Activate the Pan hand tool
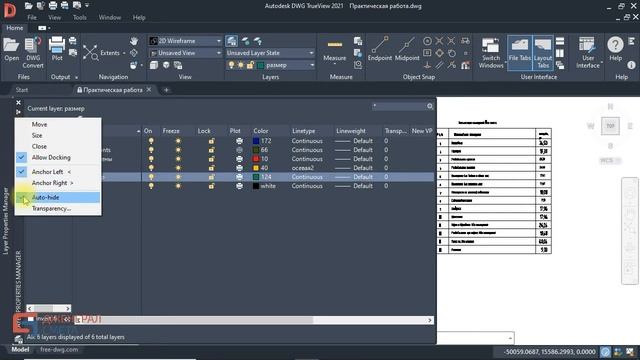This screenshot has width=640, height=360. [134, 41]
